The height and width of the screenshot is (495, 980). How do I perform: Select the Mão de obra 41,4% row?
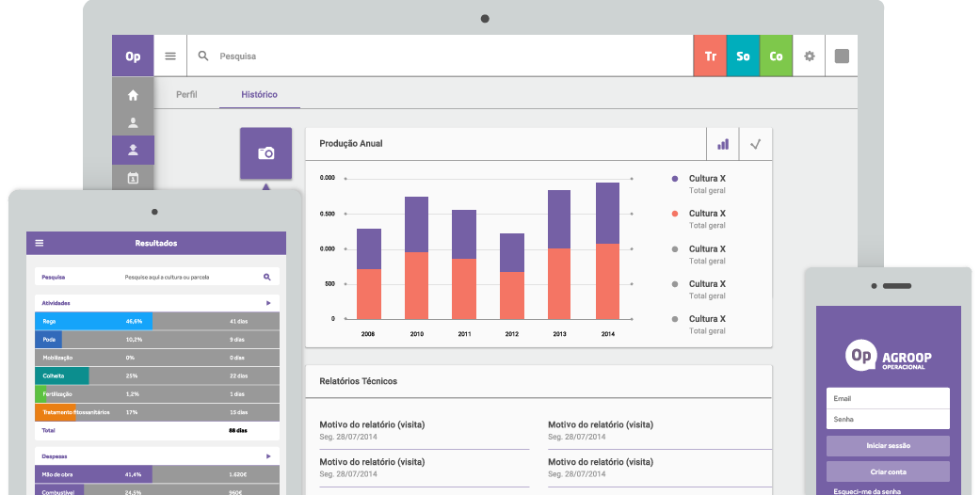(x=157, y=474)
